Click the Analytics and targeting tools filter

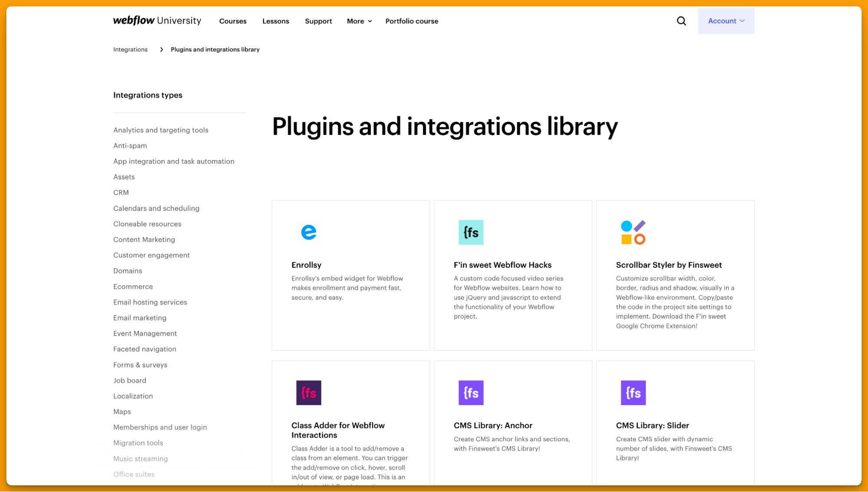(x=160, y=130)
